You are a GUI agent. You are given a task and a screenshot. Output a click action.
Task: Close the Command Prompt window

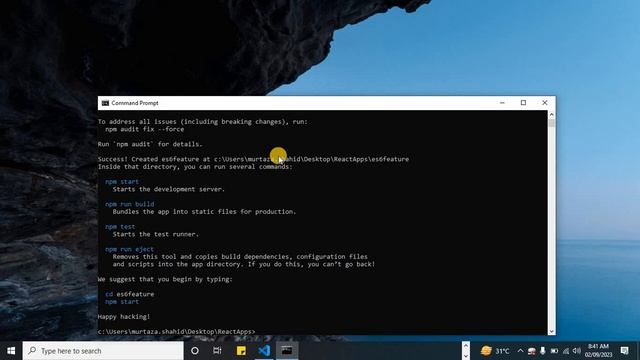[544, 103]
